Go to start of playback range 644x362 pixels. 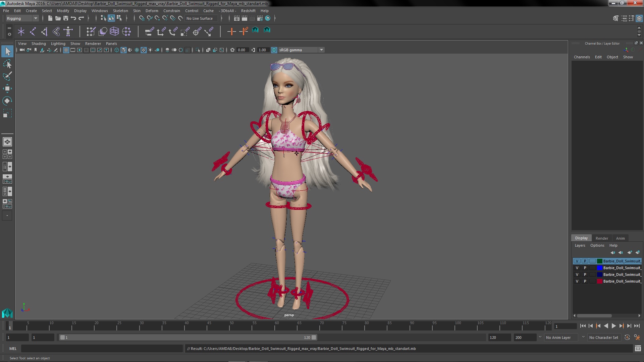click(583, 326)
